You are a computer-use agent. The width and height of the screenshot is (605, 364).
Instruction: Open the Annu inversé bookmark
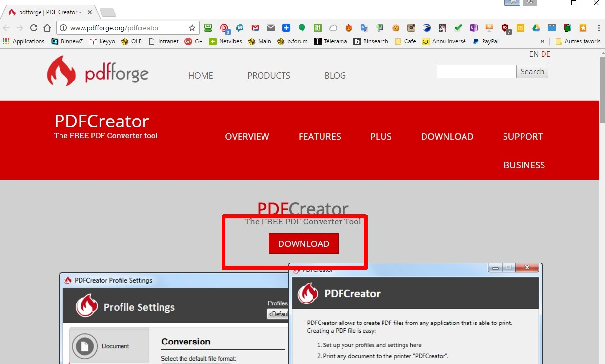coord(444,41)
